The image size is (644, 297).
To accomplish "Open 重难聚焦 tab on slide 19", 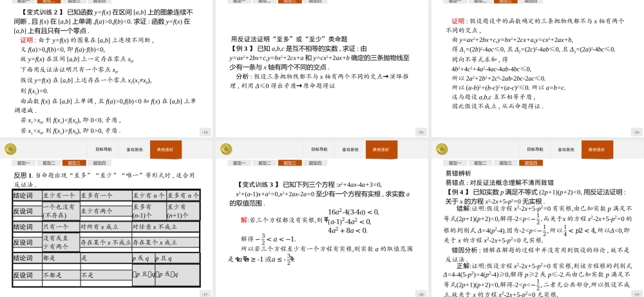I will click(566, 149).
